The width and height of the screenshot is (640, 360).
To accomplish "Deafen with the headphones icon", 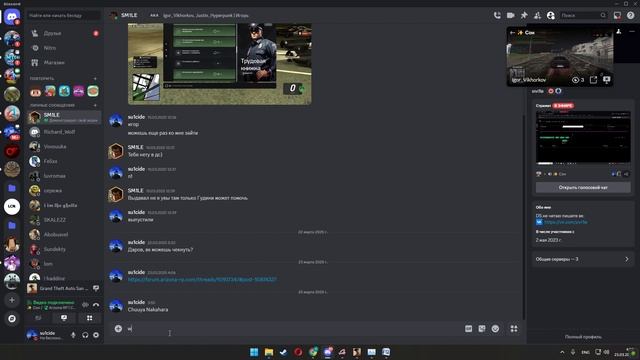I will point(85,335).
